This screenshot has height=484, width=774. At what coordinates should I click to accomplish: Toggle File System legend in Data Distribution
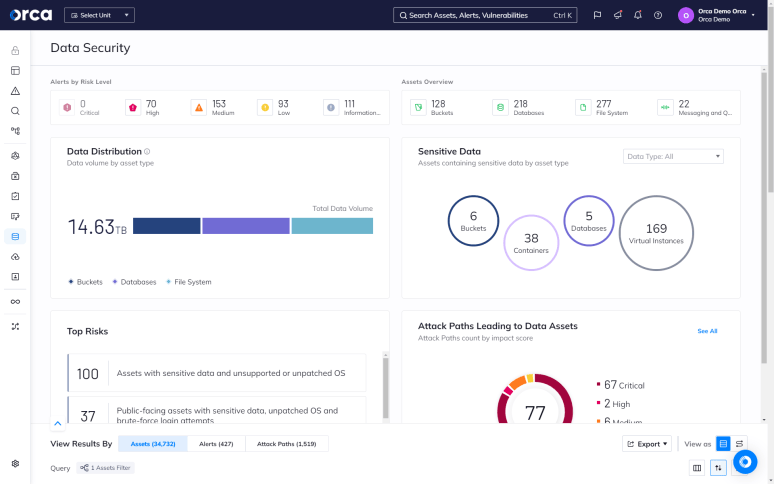tap(189, 282)
